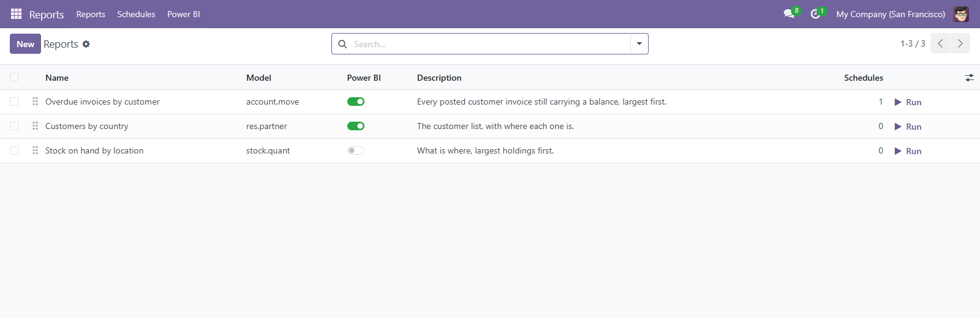Click the res.partner model cell
This screenshot has width=980, height=318.
266,126
